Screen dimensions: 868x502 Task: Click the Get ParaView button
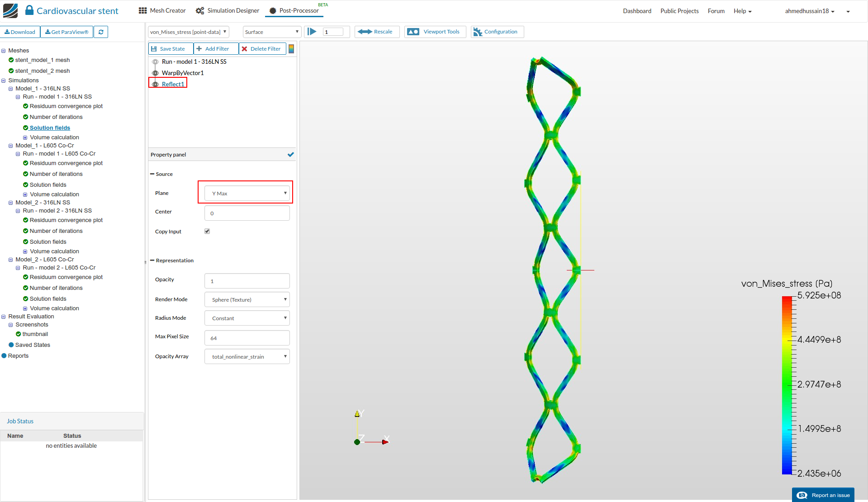67,32
